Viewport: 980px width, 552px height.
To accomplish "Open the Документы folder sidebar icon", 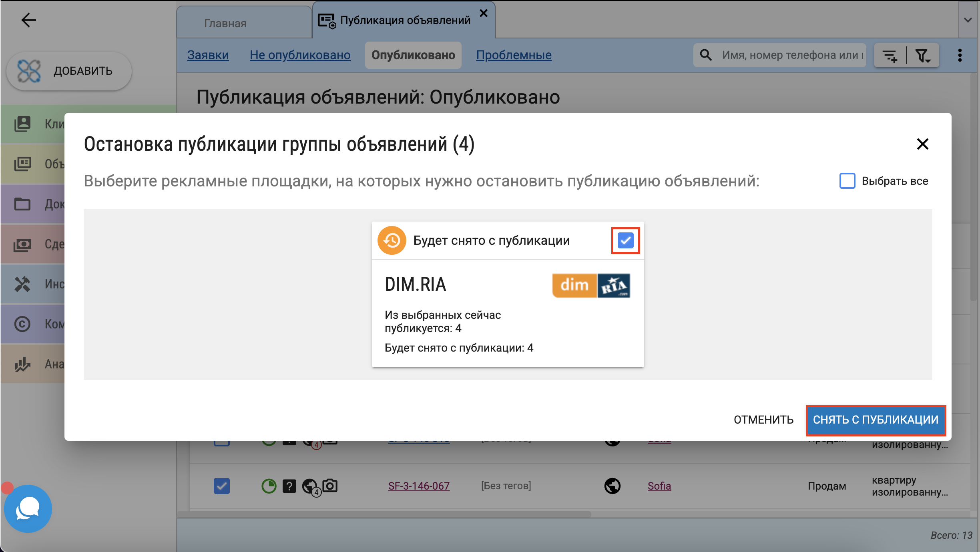I will point(22,204).
